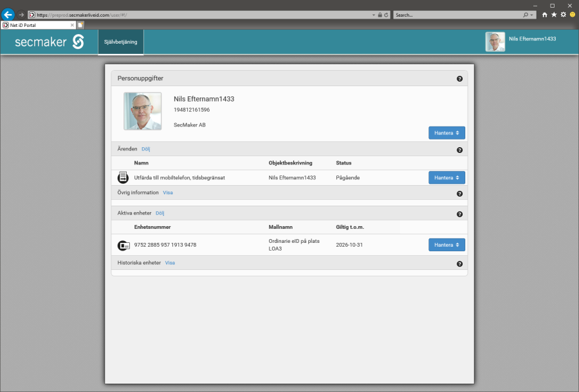Click the SecMaker AB organization text
The width and height of the screenshot is (579, 392).
point(189,125)
